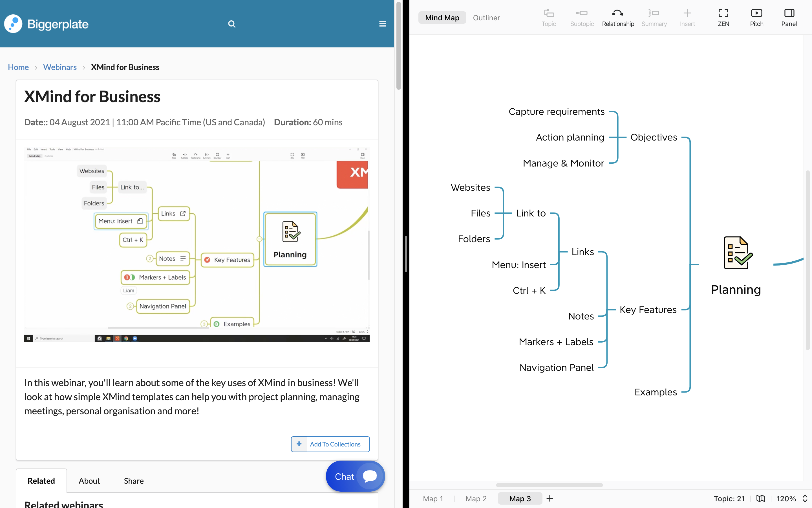Open the About tab

point(89,481)
